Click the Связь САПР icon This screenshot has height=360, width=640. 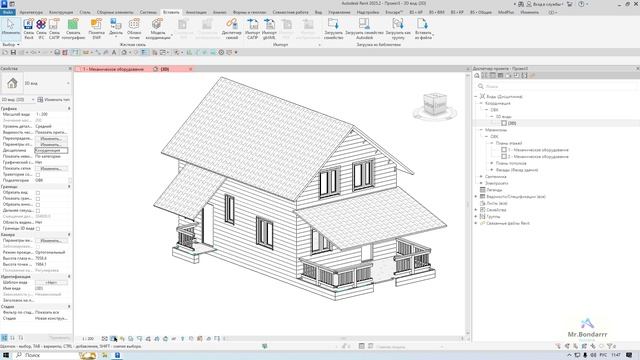(x=54, y=29)
